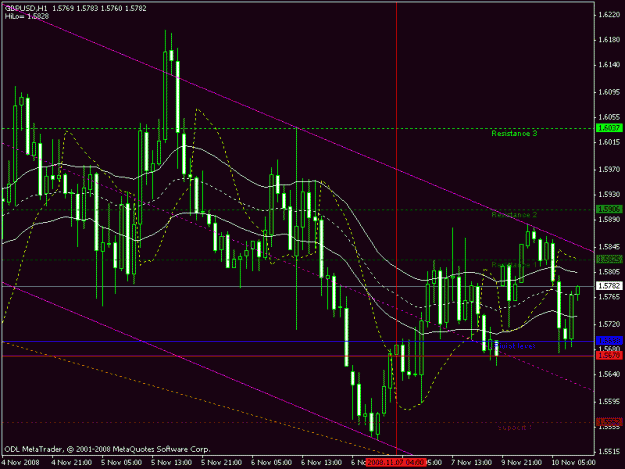
Task: Click the 6 Nov 13:00 time label
Action: [x=322, y=462]
